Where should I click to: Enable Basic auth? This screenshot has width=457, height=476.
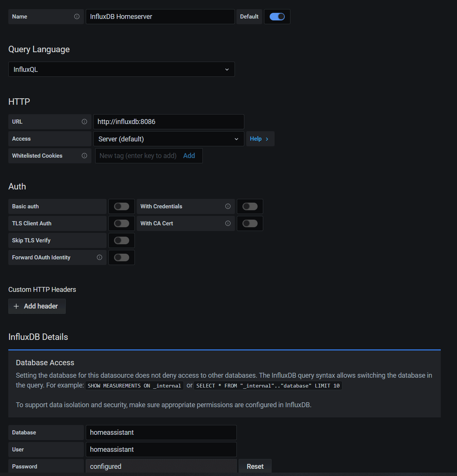(x=121, y=206)
